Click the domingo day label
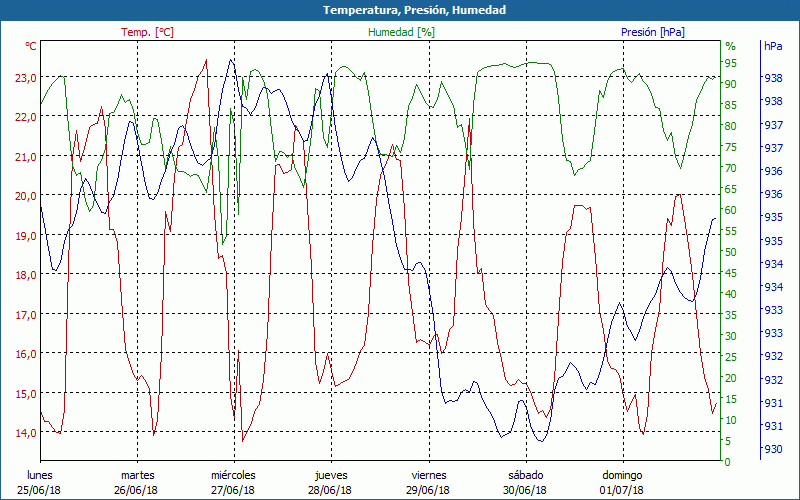 tap(622, 476)
